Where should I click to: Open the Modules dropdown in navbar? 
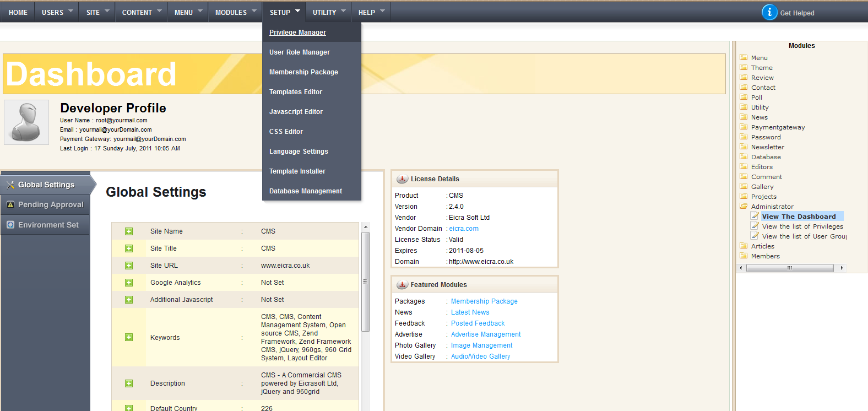pos(236,12)
